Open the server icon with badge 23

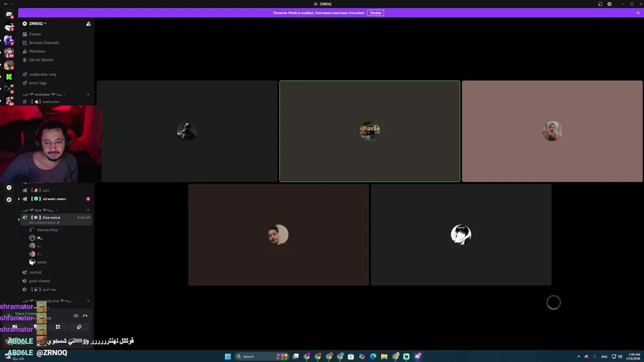click(9, 52)
